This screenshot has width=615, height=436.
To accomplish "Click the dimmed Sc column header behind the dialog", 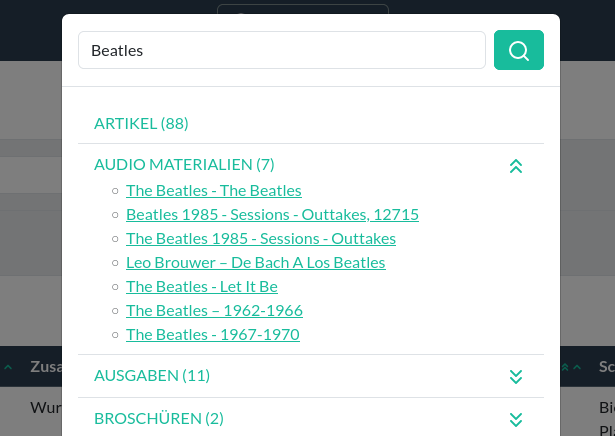I will click(x=606, y=367).
